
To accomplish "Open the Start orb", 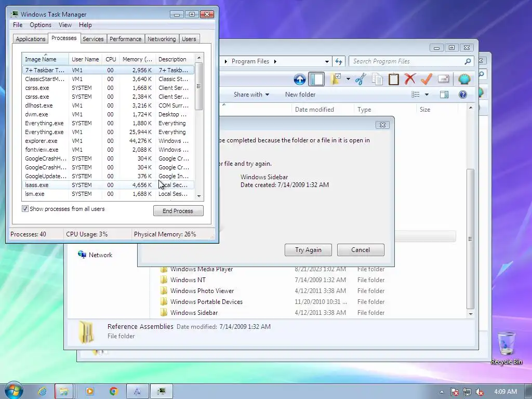I will point(14,391).
